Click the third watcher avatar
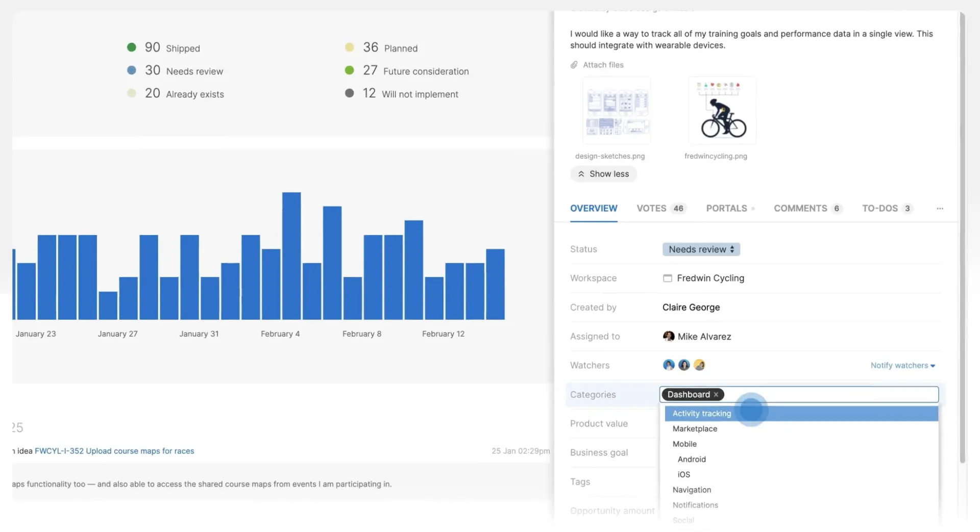Viewport: 980px width, 532px height. pyautogui.click(x=699, y=365)
